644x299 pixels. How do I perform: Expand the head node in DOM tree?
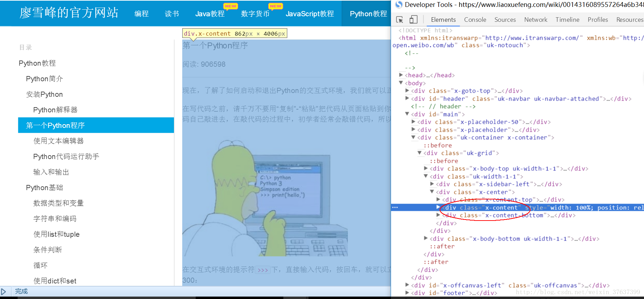pos(401,75)
